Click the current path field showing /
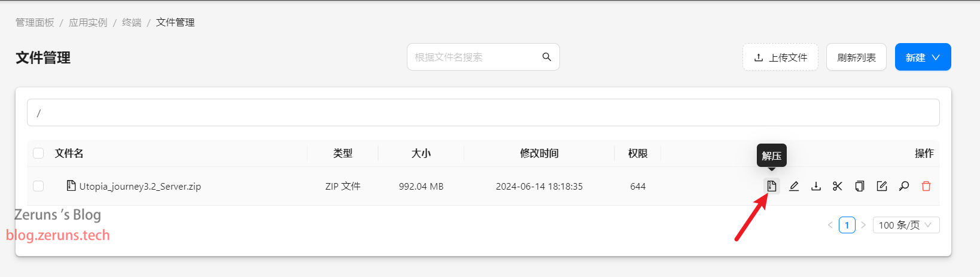Image resolution: width=980 pixels, height=277 pixels. click(483, 112)
